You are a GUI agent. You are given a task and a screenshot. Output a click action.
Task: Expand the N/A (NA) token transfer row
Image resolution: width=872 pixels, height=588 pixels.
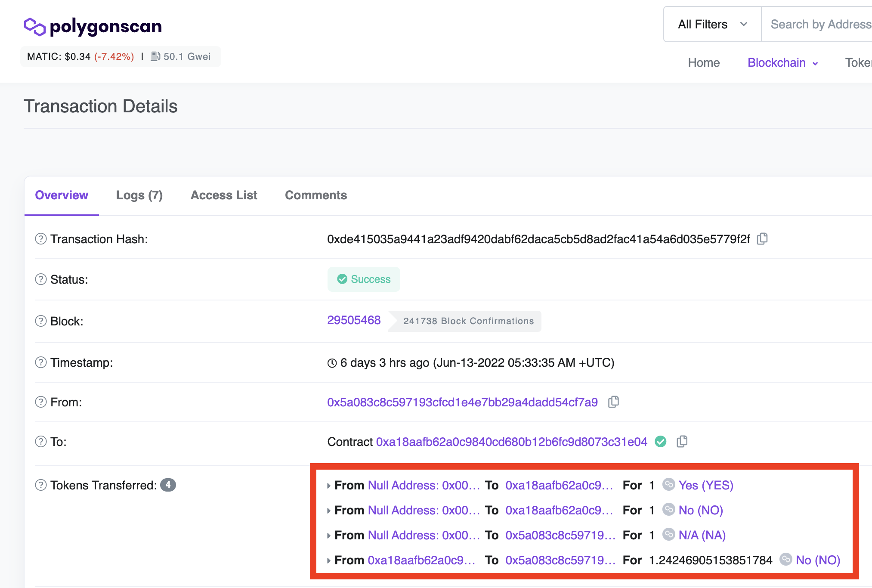click(329, 535)
